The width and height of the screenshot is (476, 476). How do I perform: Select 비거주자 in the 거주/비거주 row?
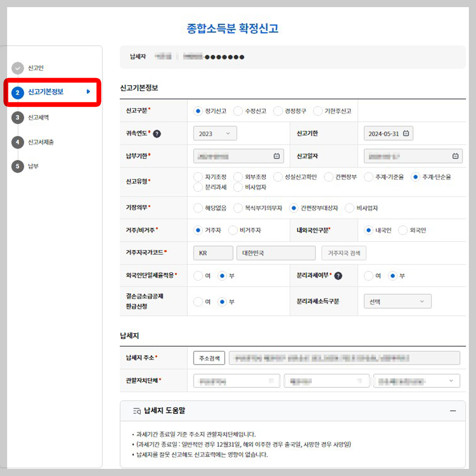(234, 230)
